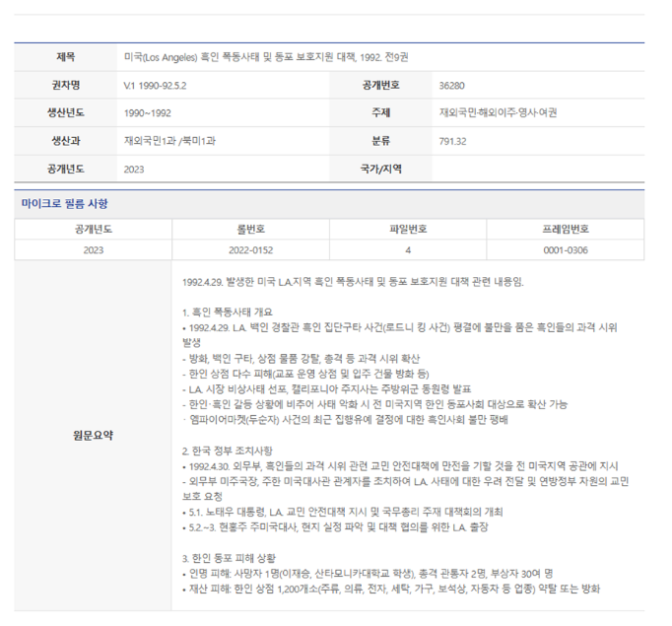Screen dimensions: 672x626
Task: Click the line starting 외무부 미주국장
Action: (x=405, y=489)
